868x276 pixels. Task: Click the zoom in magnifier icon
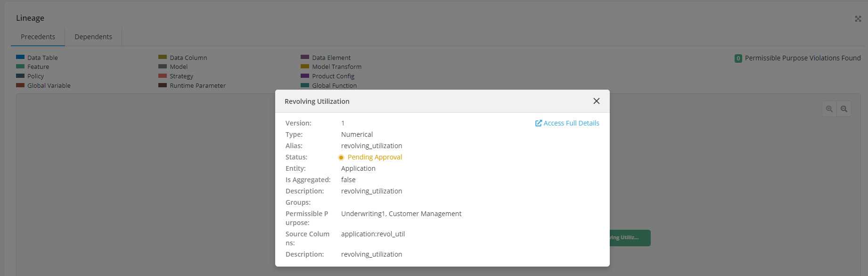coord(829,109)
